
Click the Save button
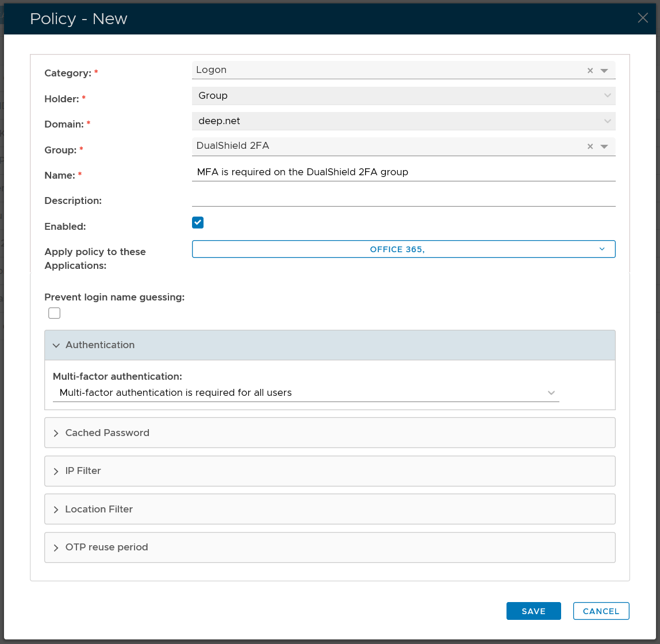(x=533, y=611)
